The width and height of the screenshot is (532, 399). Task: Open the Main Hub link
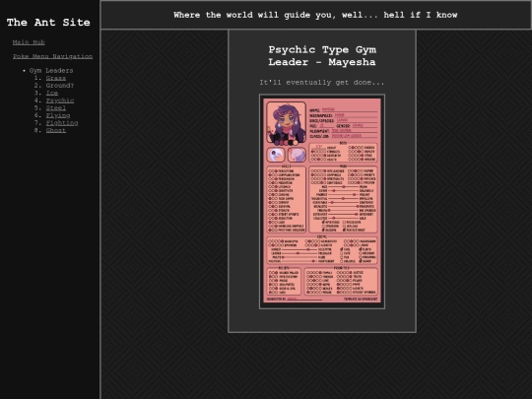[x=29, y=42]
